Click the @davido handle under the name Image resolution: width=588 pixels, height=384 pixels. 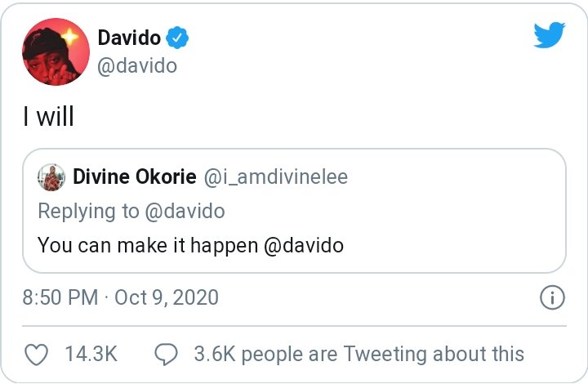pyautogui.click(x=137, y=65)
